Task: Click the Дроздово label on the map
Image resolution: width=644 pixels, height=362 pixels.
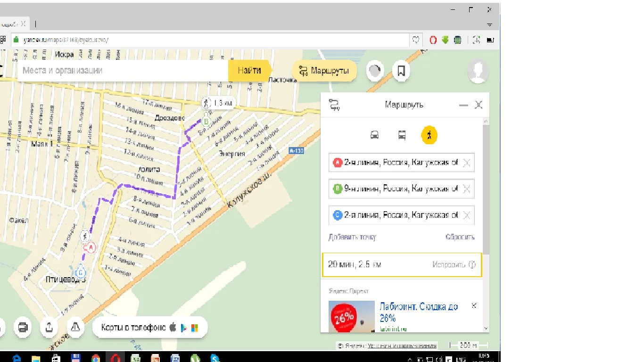Action: pyautogui.click(x=170, y=118)
